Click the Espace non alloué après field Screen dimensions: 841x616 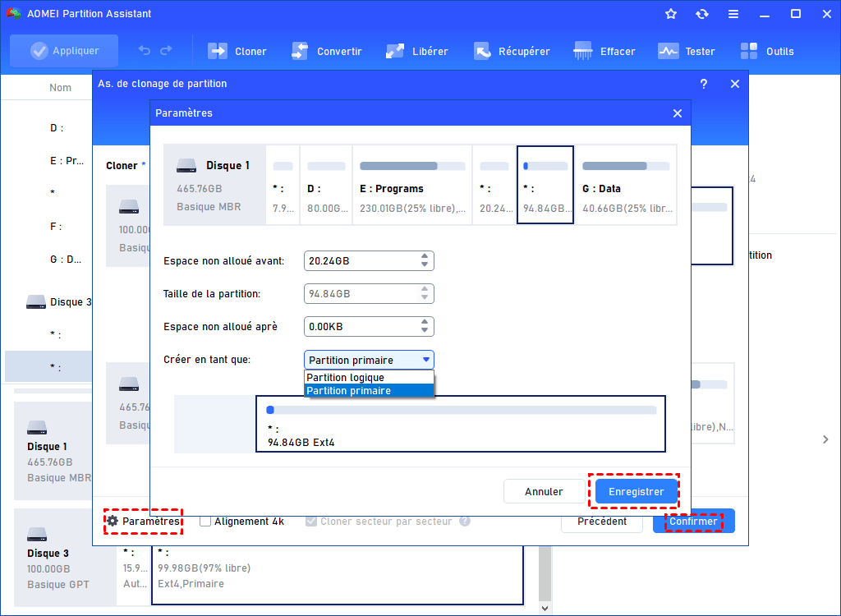pyautogui.click(x=369, y=326)
